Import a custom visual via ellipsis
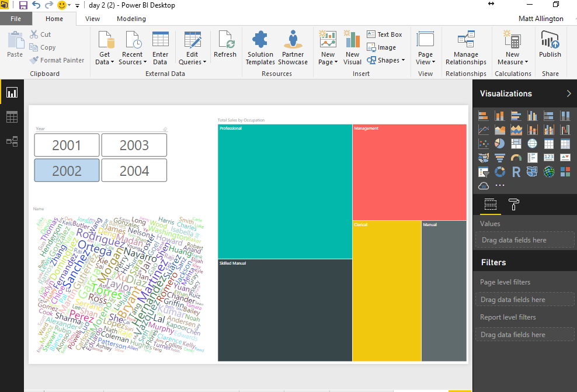Screen dimensions: 577x392 click(x=500, y=186)
